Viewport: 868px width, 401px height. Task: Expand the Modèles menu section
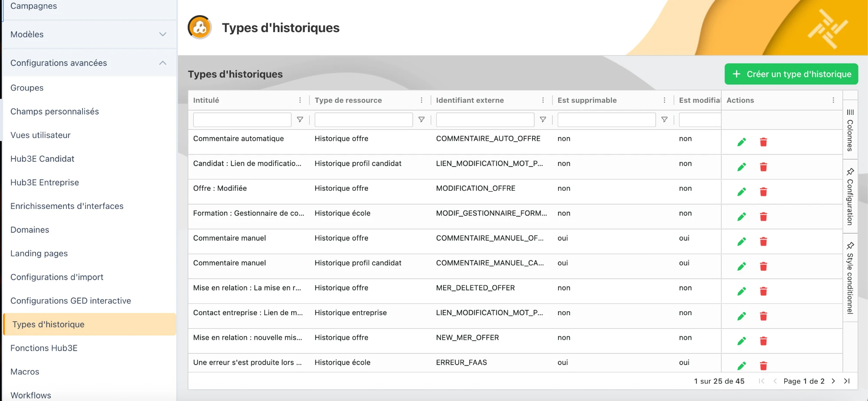89,34
